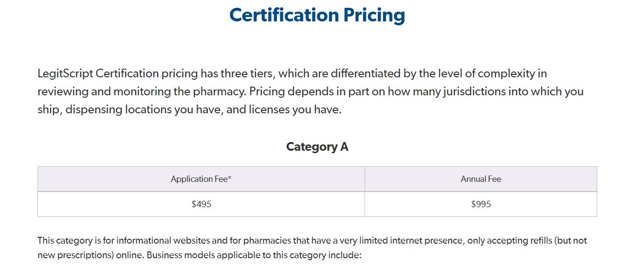
Task: Click the Category A table heading
Action: pos(317,147)
